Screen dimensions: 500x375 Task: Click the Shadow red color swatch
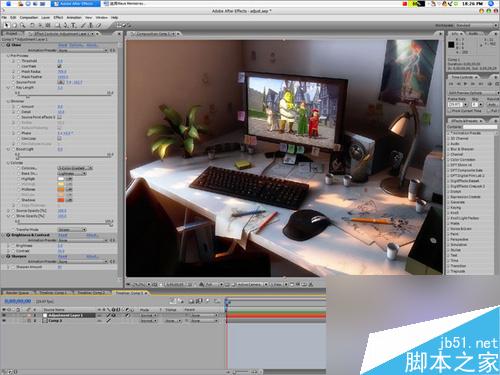(61, 200)
